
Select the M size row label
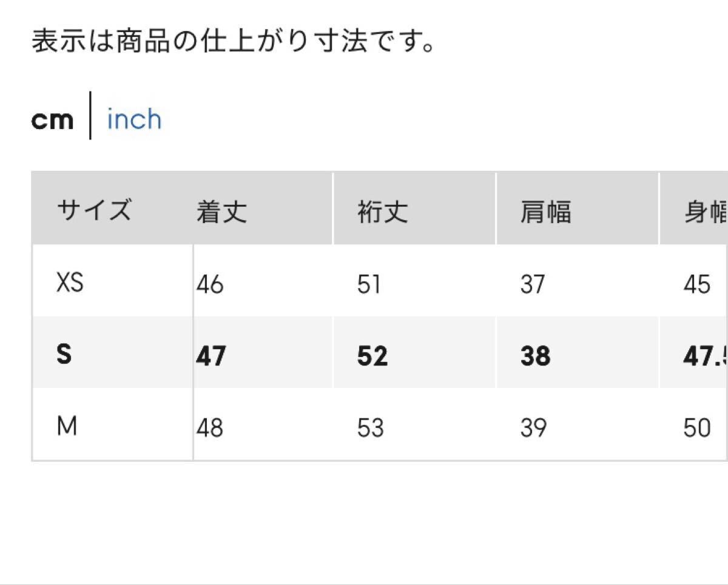(67, 427)
